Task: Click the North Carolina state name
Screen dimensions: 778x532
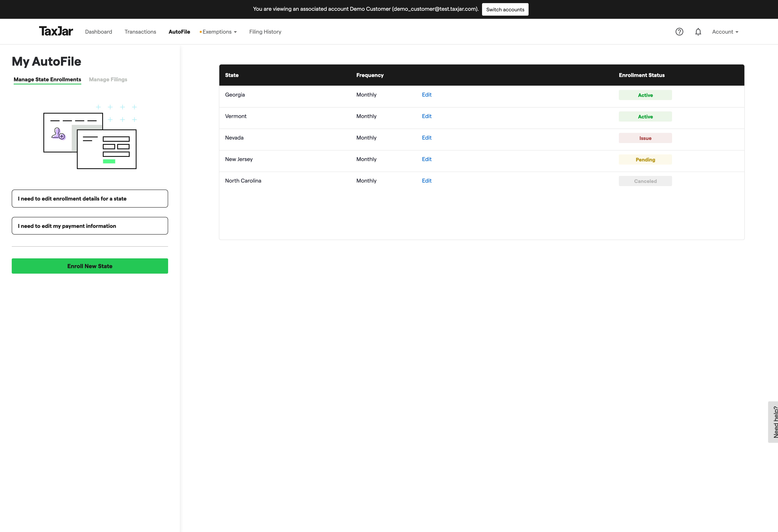Action: [243, 180]
